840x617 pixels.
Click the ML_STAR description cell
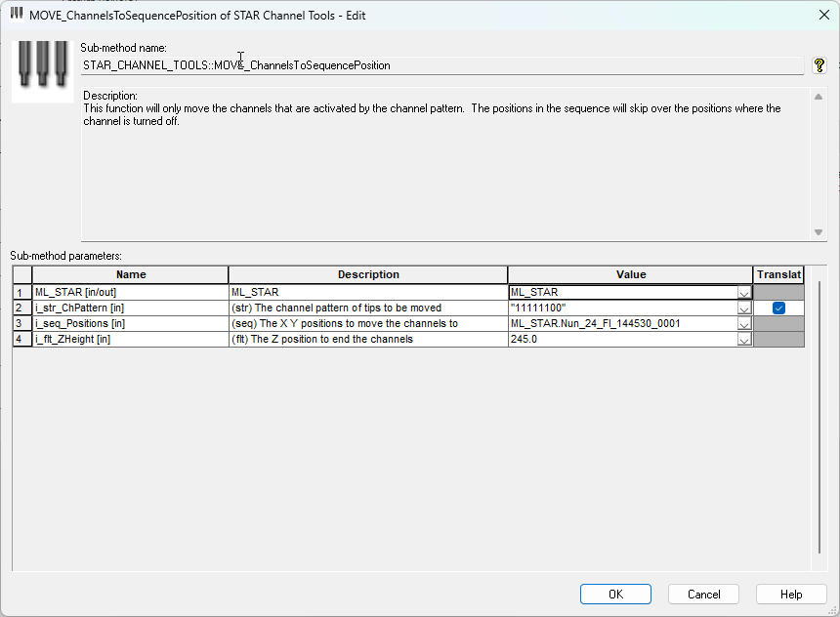click(368, 293)
